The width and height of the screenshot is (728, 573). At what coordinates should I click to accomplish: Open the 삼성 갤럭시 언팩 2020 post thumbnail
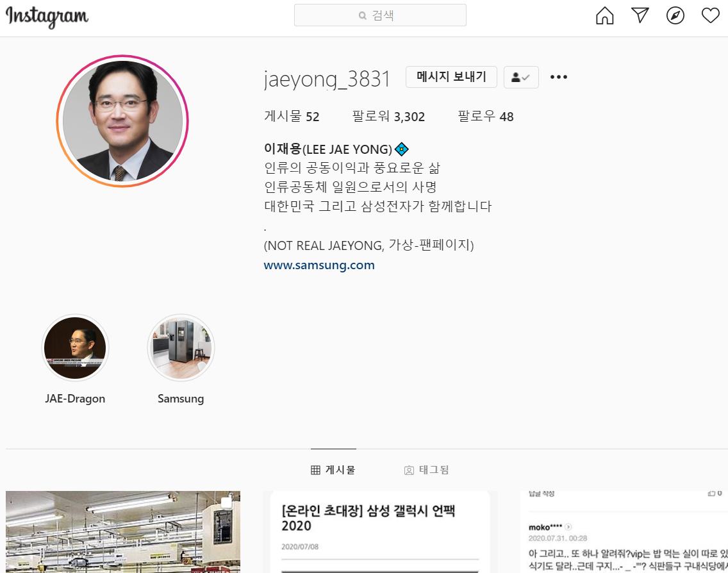pos(378,532)
